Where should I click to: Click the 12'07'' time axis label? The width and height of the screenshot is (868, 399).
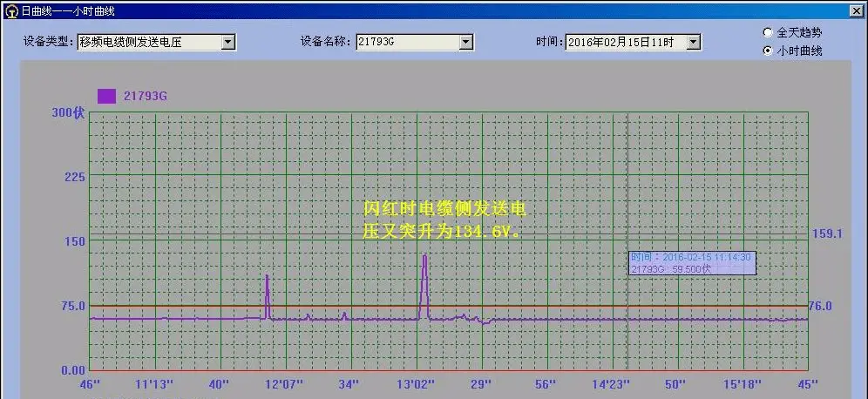[x=286, y=384]
